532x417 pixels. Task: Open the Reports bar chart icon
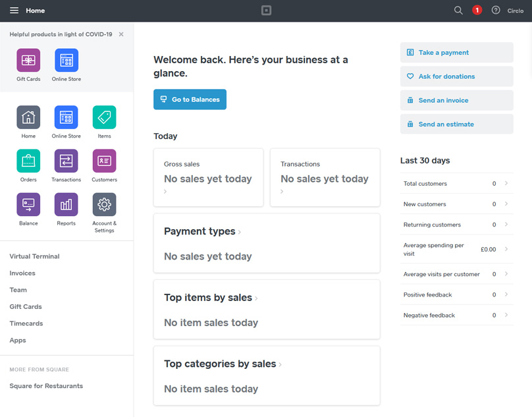coord(66,204)
